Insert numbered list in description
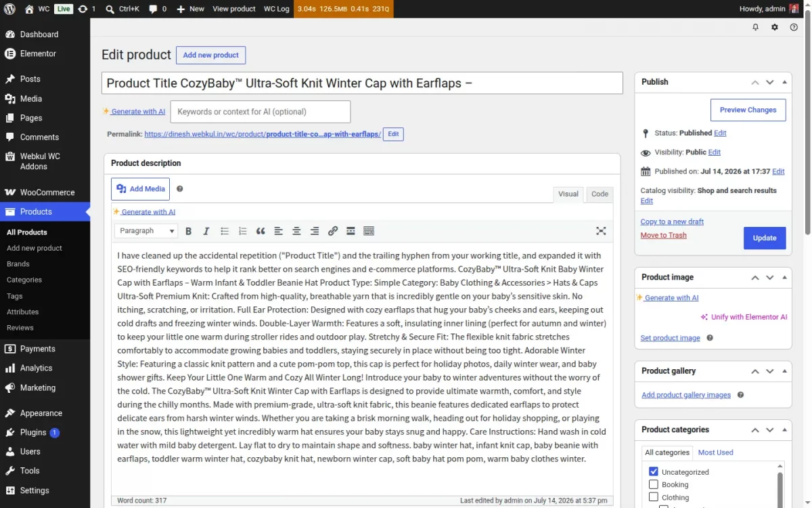 243,231
